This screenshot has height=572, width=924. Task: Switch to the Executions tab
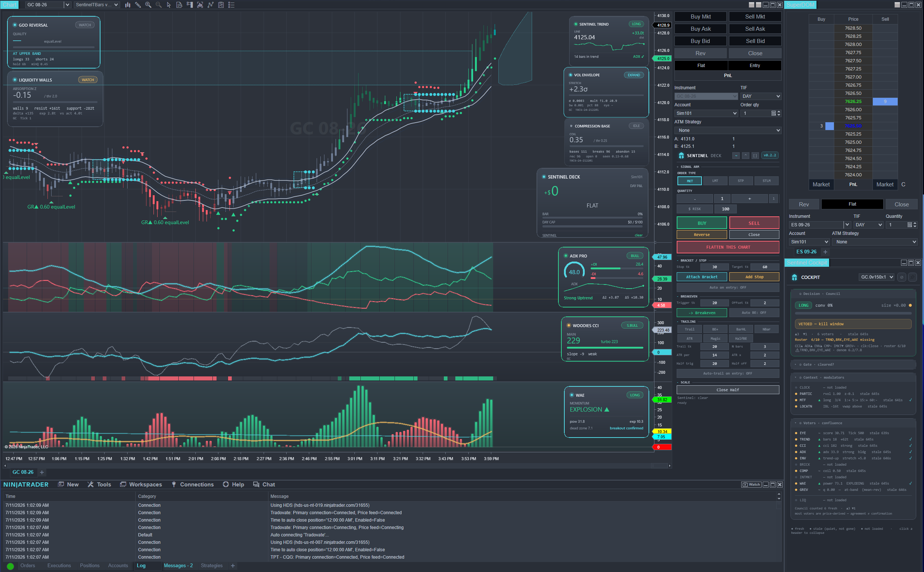click(x=59, y=566)
